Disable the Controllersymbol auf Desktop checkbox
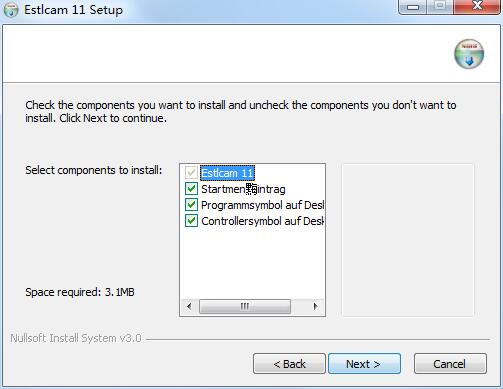The height and width of the screenshot is (389, 503). pos(191,221)
